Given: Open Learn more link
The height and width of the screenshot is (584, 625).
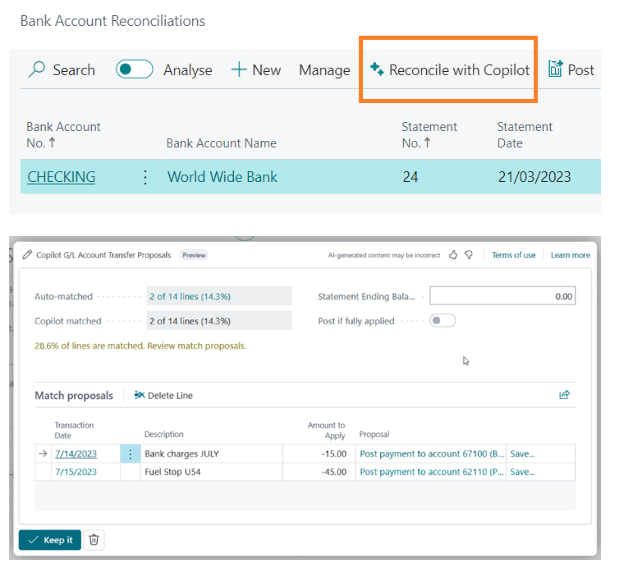Looking at the screenshot, I should (570, 255).
